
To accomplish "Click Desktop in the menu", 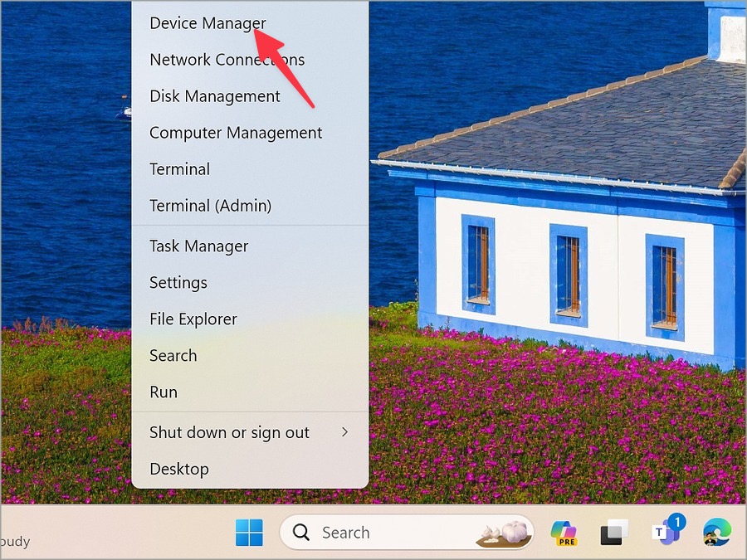I will [250, 469].
